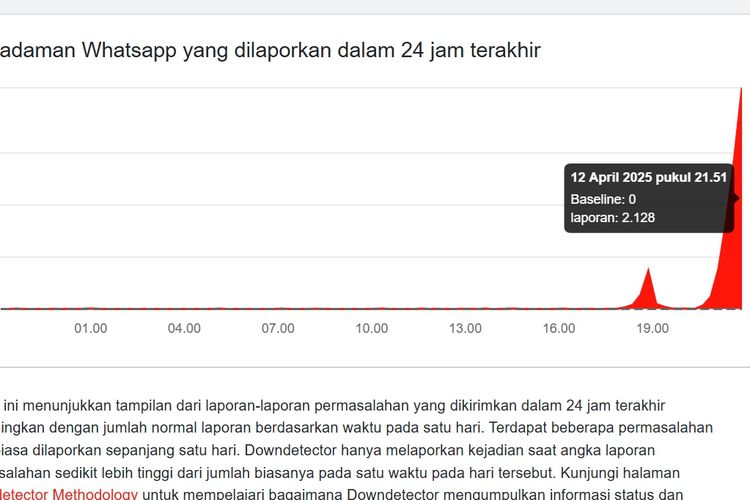The image size is (750, 500).
Task: Click the small red spike near 19.00
Action: pos(649,285)
